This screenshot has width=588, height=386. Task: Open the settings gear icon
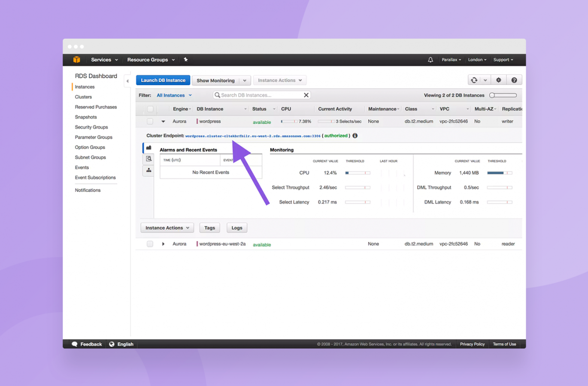pyautogui.click(x=498, y=80)
